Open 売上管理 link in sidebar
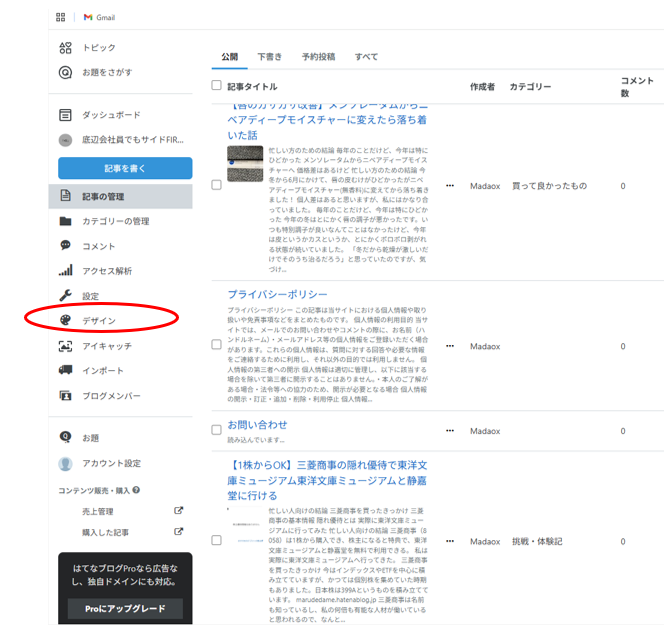670x634 pixels. click(x=98, y=511)
